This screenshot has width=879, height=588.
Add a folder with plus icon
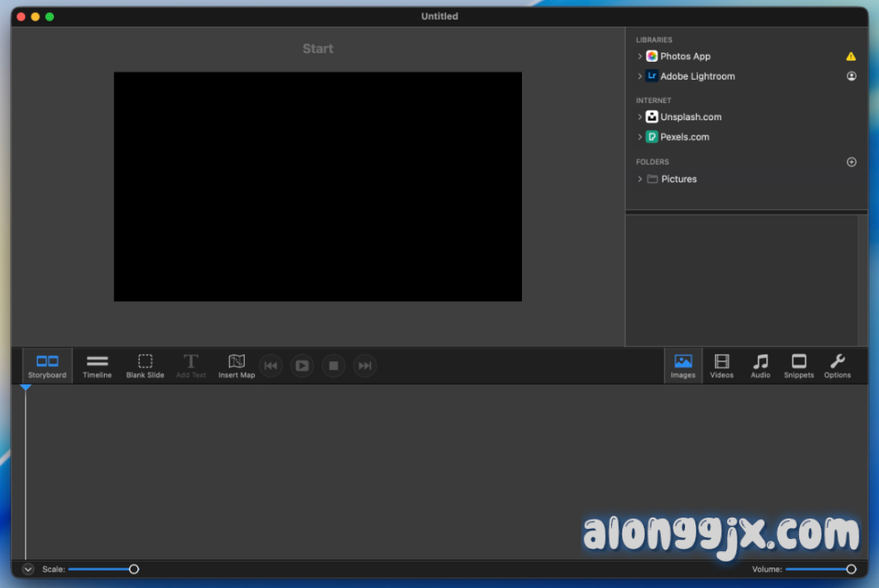pyautogui.click(x=852, y=161)
